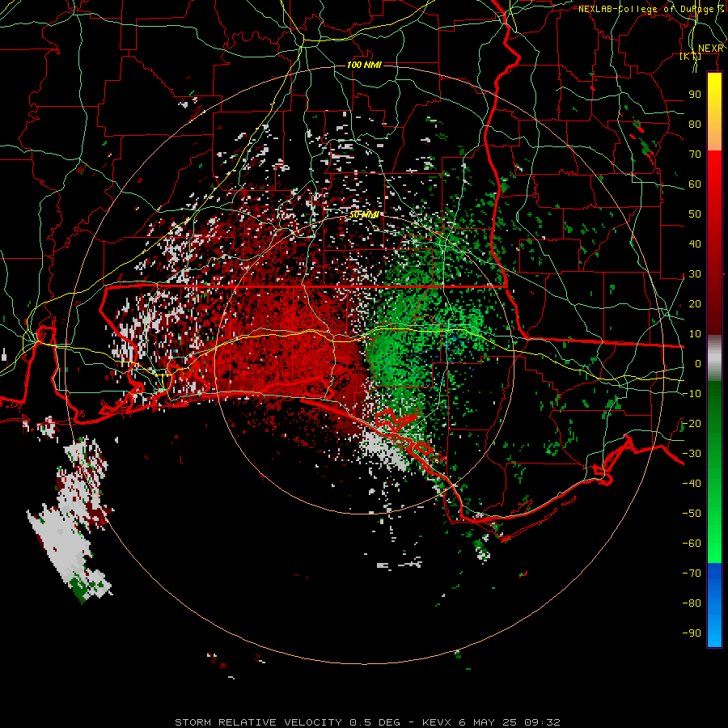Click the NEXR label above the color bar
This screenshot has height=728, width=728.
click(x=711, y=48)
